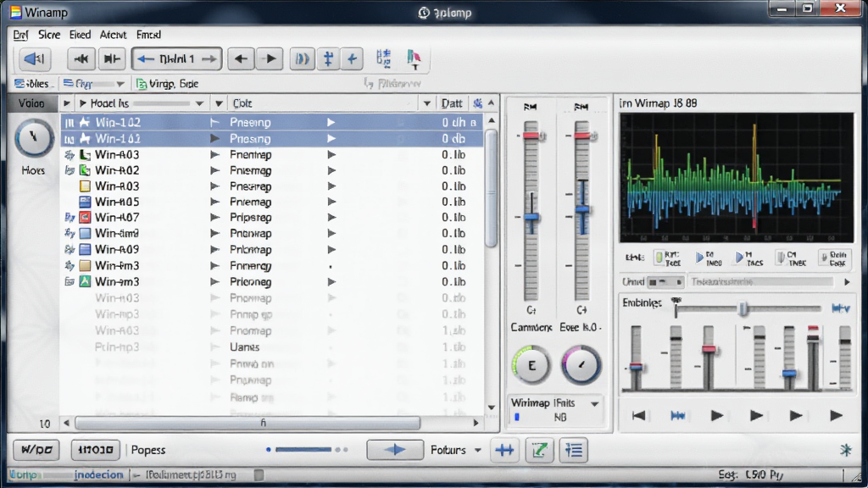This screenshot has height=488, width=868.
Task: Click the Popess button
Action: (x=148, y=450)
